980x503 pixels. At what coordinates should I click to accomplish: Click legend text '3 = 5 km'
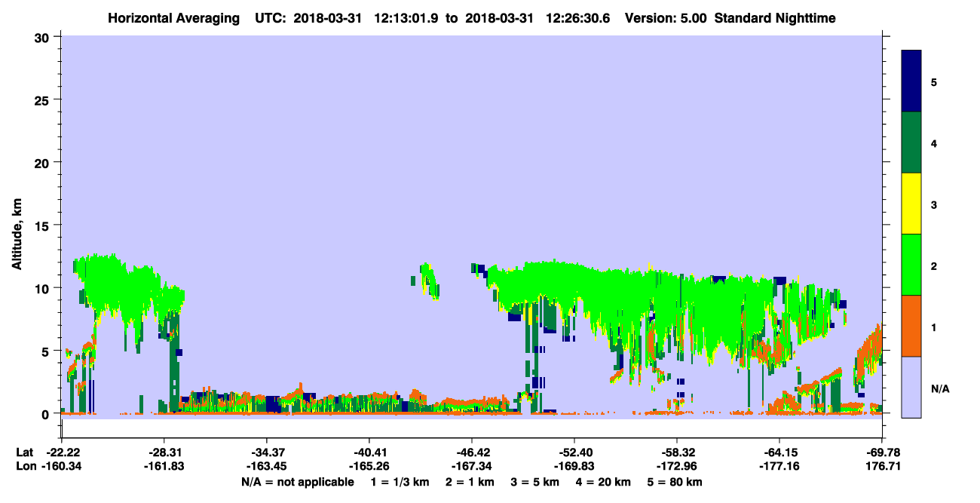pos(535,482)
